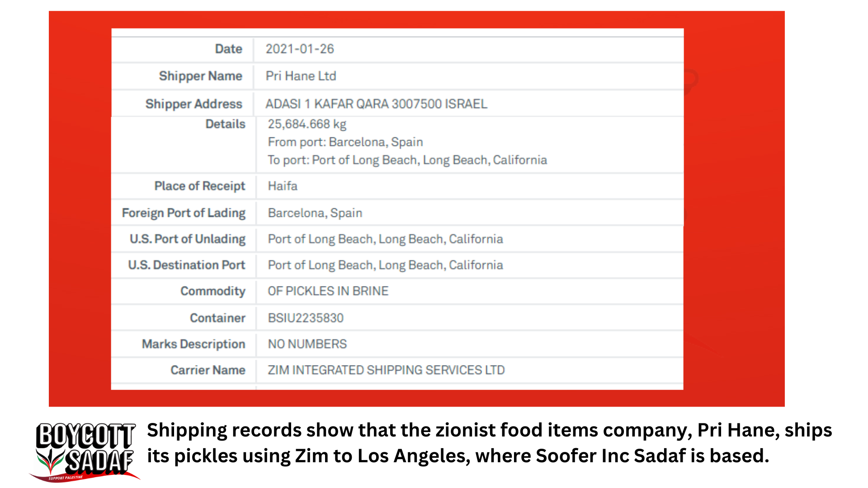Click the U.S. Port of Unlading value
Viewport: 868px width, 488px height.
click(x=385, y=239)
